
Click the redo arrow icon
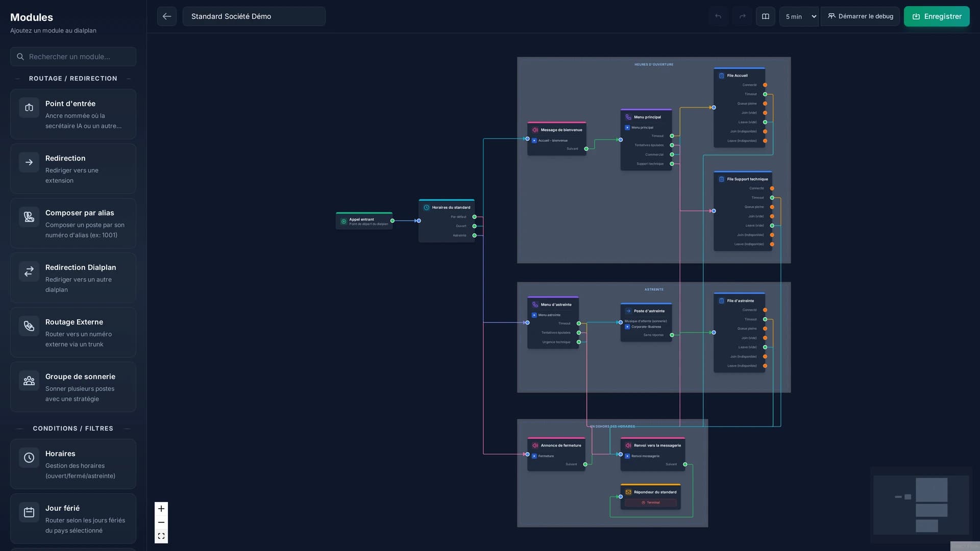[x=743, y=16]
